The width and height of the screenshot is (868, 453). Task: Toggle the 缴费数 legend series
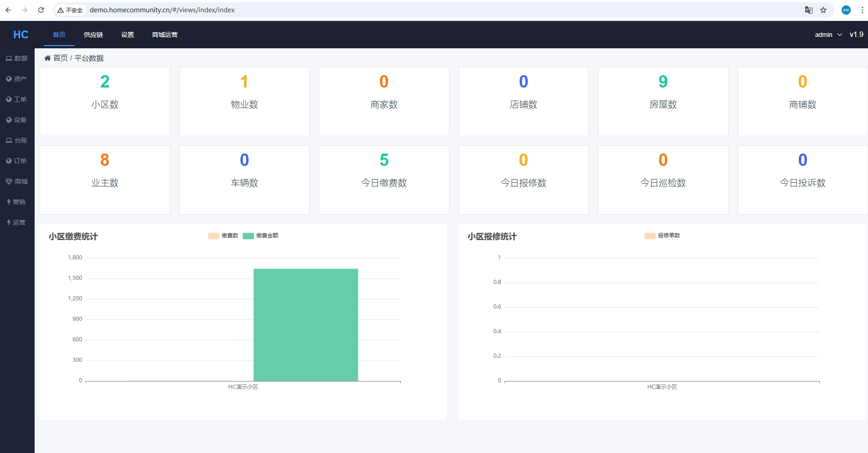223,236
